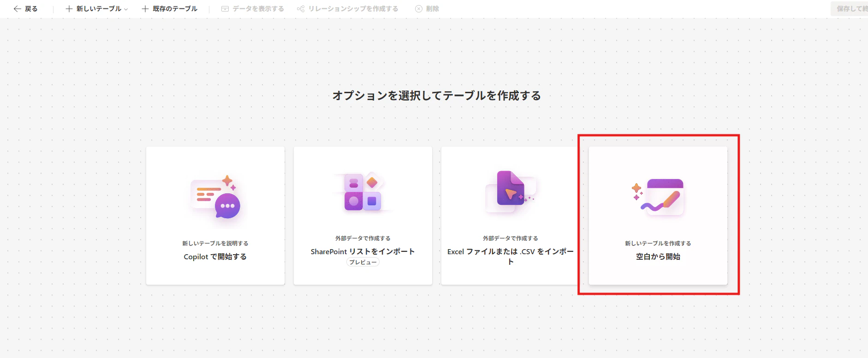
Task: Click the relationship icon in the toolbar
Action: click(x=301, y=9)
